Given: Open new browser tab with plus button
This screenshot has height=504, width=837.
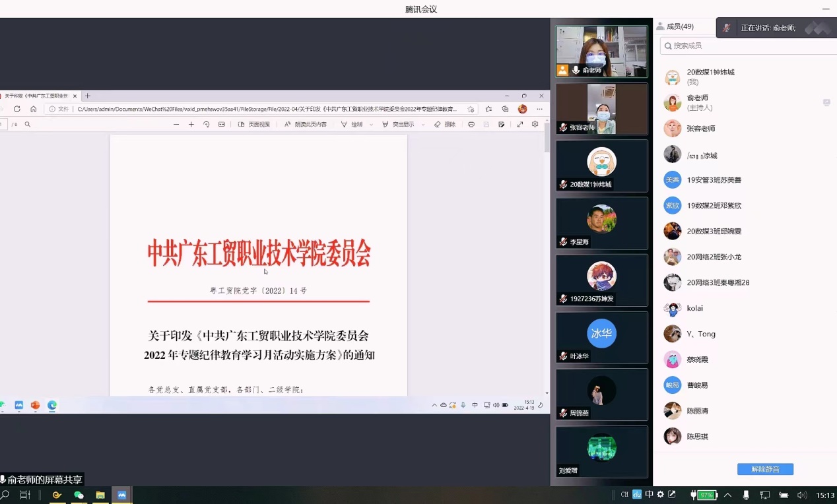Looking at the screenshot, I should [x=88, y=96].
